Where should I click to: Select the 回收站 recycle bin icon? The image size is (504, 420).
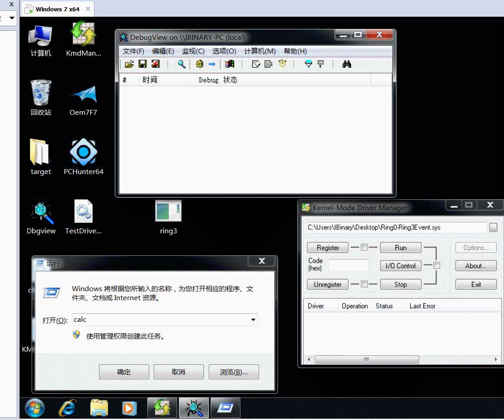(x=41, y=98)
